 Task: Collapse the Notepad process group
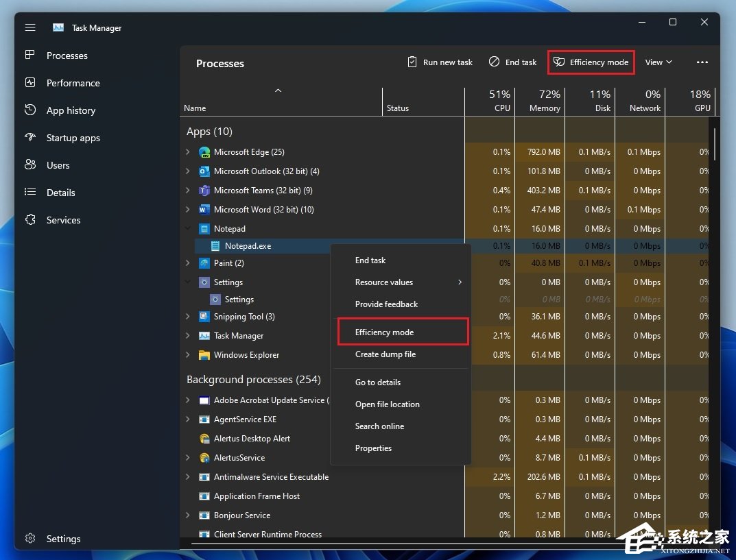pos(188,229)
